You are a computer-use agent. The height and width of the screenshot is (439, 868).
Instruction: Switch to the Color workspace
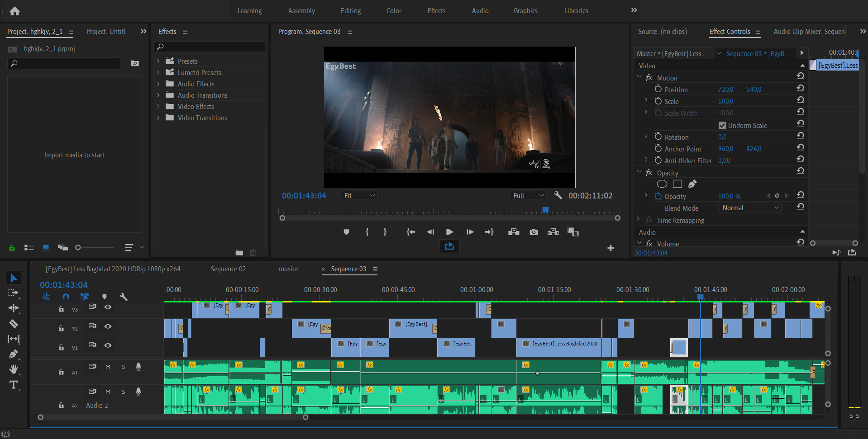click(394, 11)
